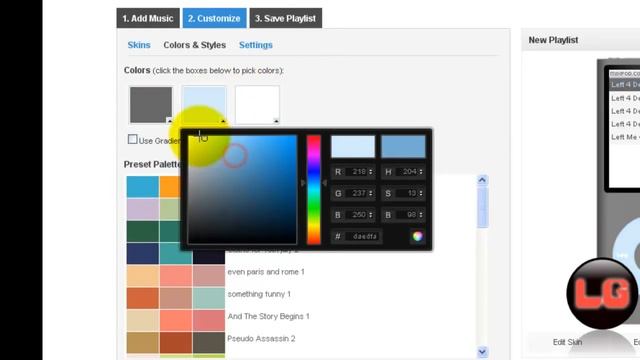Click the S value stepper arrows

click(x=421, y=193)
